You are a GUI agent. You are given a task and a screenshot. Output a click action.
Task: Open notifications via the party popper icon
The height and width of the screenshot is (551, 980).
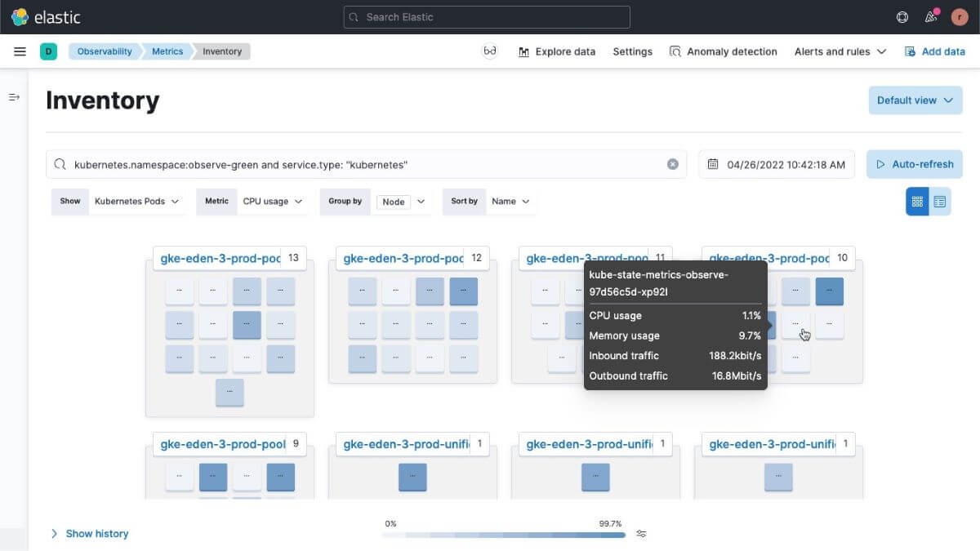(x=931, y=16)
